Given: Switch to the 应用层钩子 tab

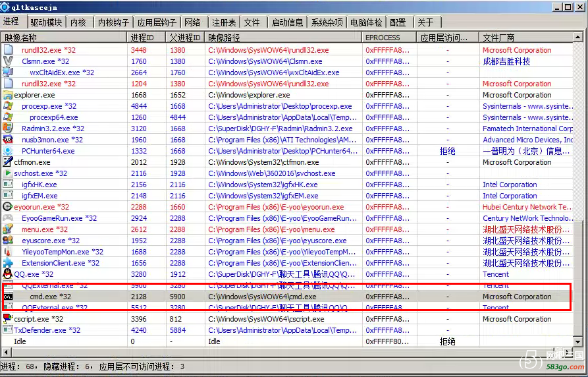Looking at the screenshot, I should pyautogui.click(x=157, y=22).
